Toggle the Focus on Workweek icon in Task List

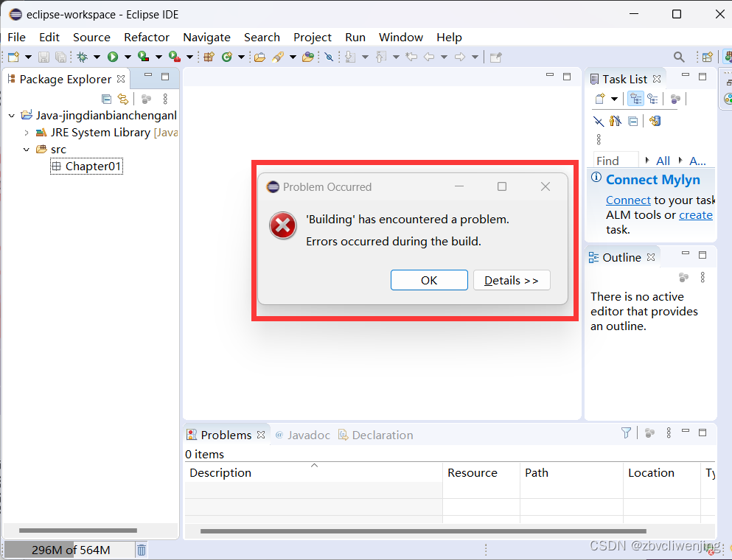coord(614,121)
